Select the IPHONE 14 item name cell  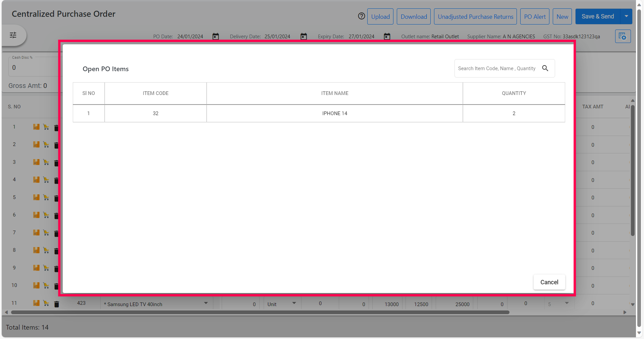tap(335, 113)
